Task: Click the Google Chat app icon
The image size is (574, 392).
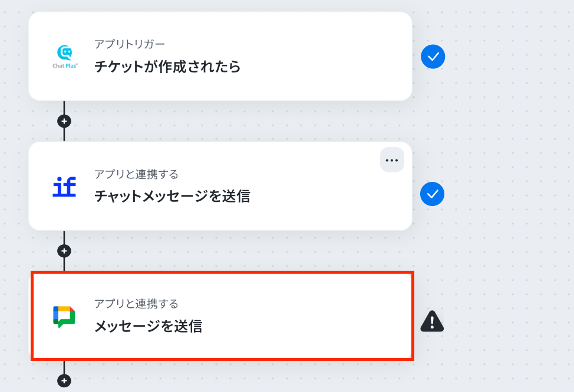Action: tap(64, 316)
